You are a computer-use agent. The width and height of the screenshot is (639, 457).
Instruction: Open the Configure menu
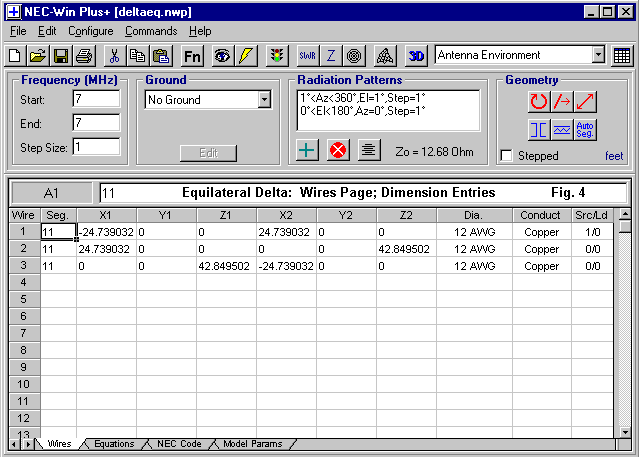90,31
